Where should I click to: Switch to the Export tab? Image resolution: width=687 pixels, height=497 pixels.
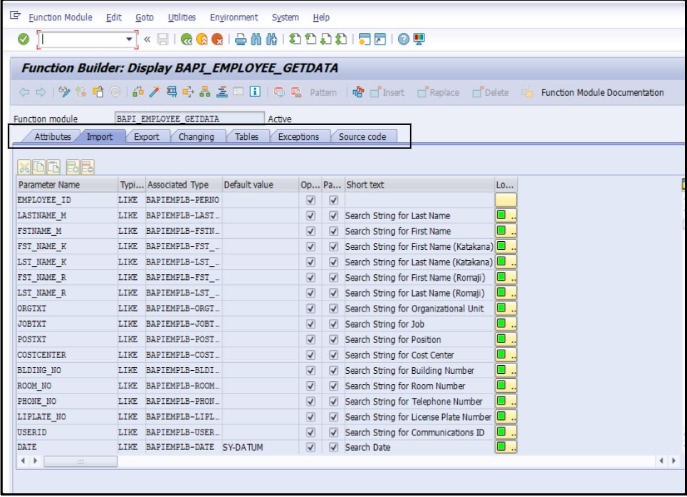pyautogui.click(x=146, y=137)
